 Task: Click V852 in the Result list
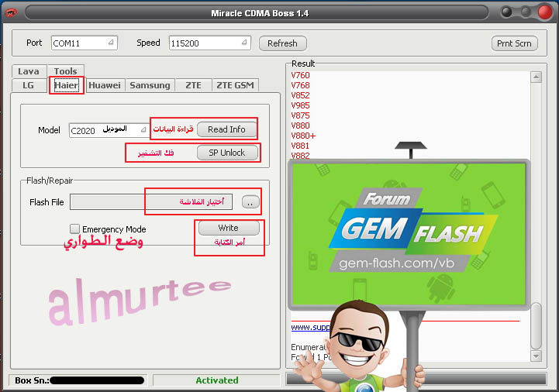click(300, 95)
